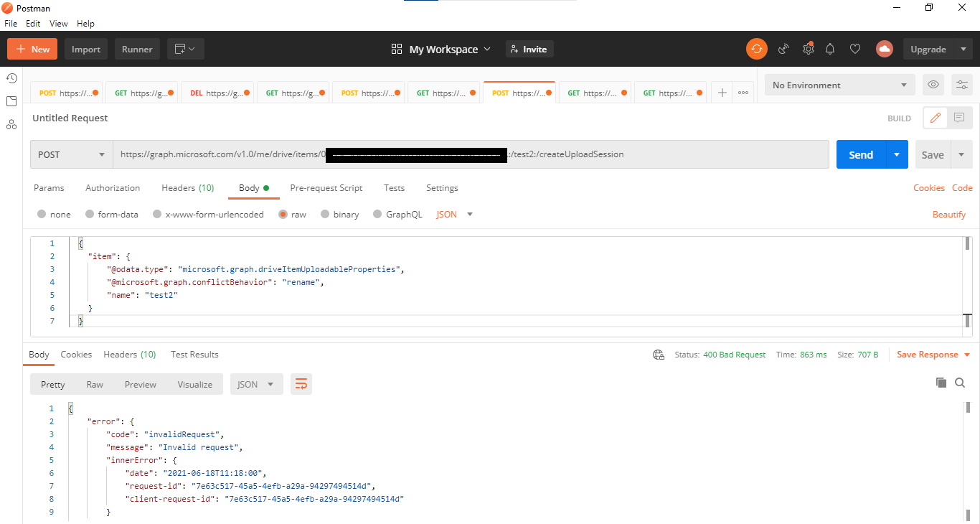The height and width of the screenshot is (524, 980).
Task: Open the settings gear in the header
Action: (x=808, y=49)
